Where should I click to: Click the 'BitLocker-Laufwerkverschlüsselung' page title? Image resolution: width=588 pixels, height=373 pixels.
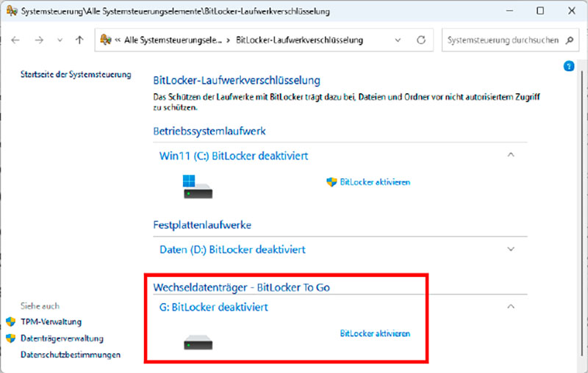(x=237, y=80)
